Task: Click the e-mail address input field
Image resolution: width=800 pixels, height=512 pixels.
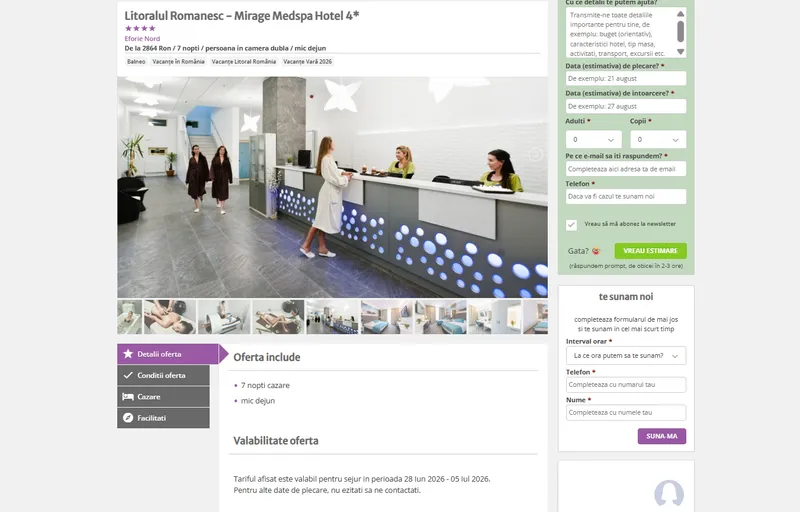Action: tap(626, 169)
